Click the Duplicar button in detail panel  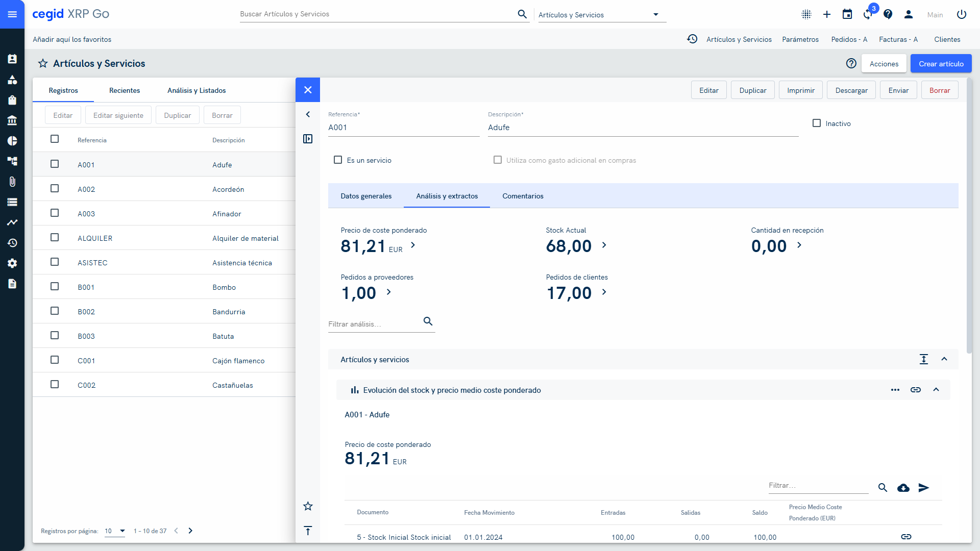[x=753, y=90]
